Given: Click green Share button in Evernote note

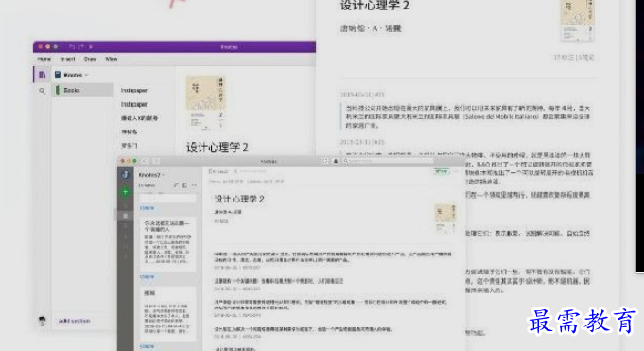Looking at the screenshot, I should tap(442, 171).
